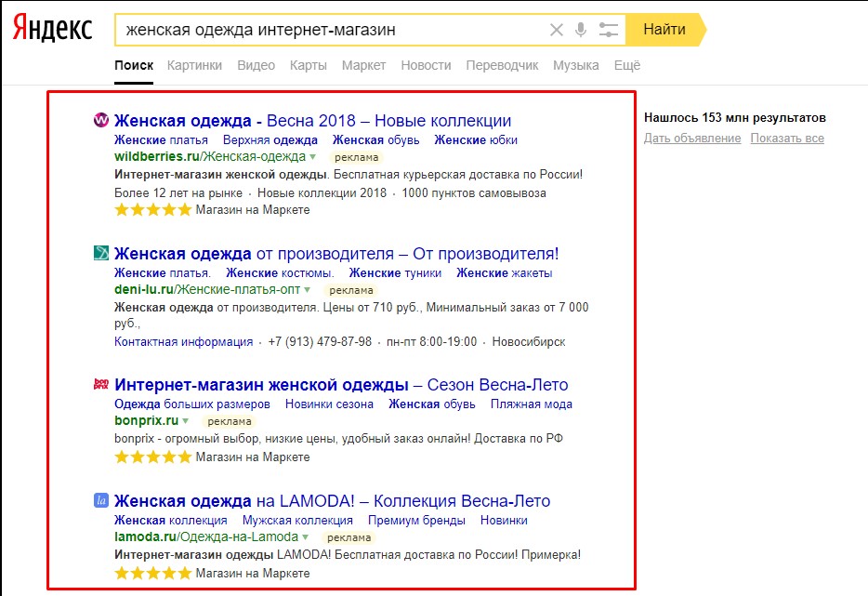The image size is (868, 596).
Task: Click the Яндекс logo
Action: click(x=52, y=29)
